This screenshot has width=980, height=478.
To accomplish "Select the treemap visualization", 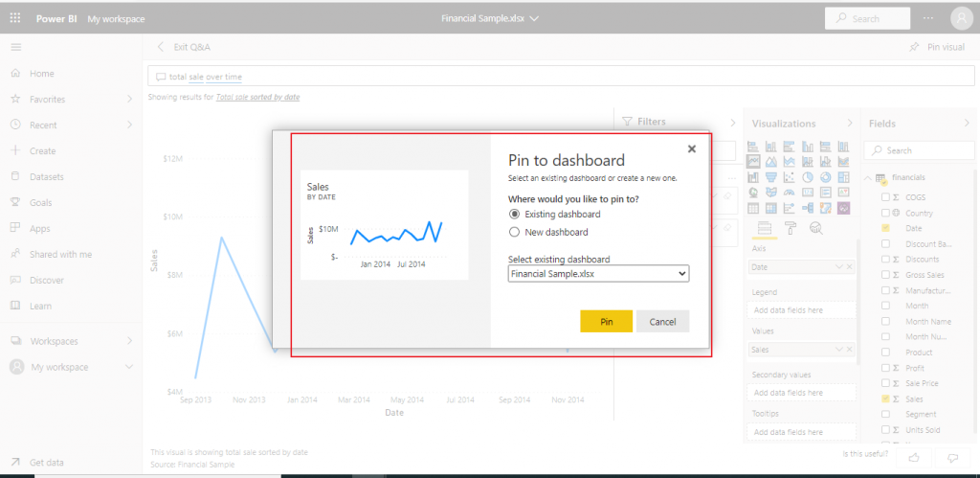I will [844, 177].
